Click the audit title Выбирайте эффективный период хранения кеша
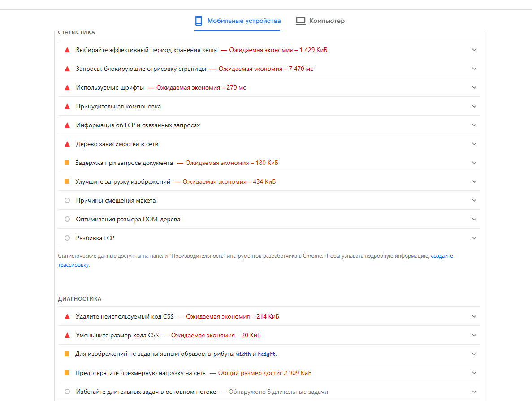This screenshot has height=401, width=532. (146, 50)
